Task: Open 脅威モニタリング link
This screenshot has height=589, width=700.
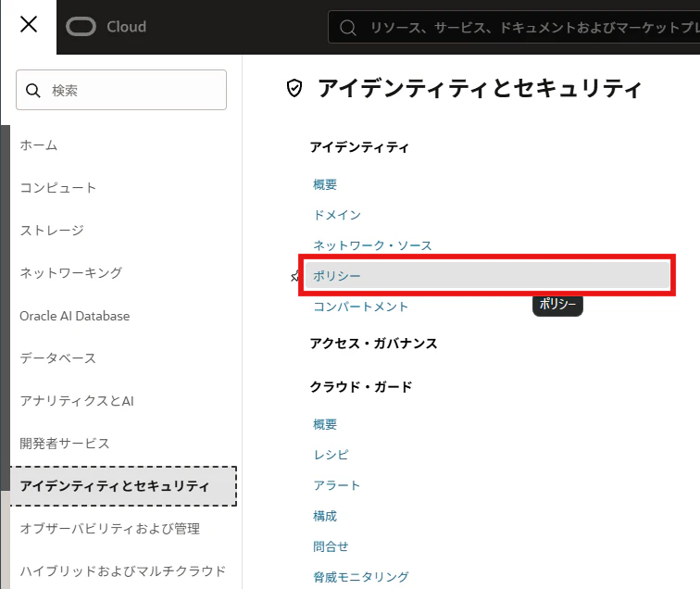Action: [x=361, y=577]
